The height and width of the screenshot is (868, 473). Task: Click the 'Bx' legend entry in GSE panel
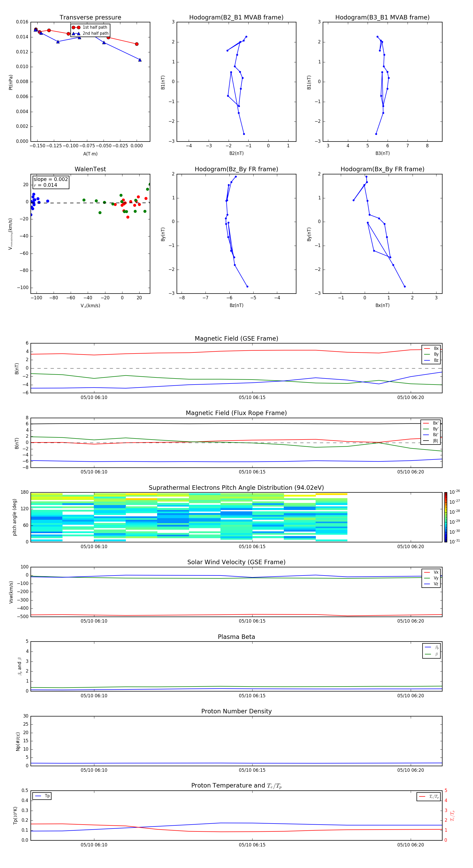[431, 349]
